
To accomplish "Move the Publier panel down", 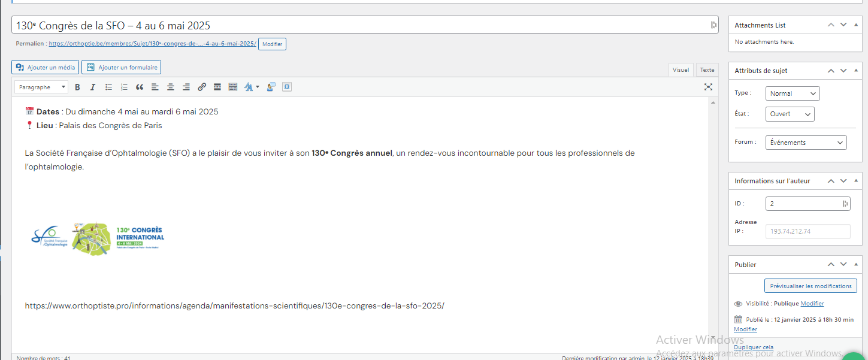I will tap(843, 265).
